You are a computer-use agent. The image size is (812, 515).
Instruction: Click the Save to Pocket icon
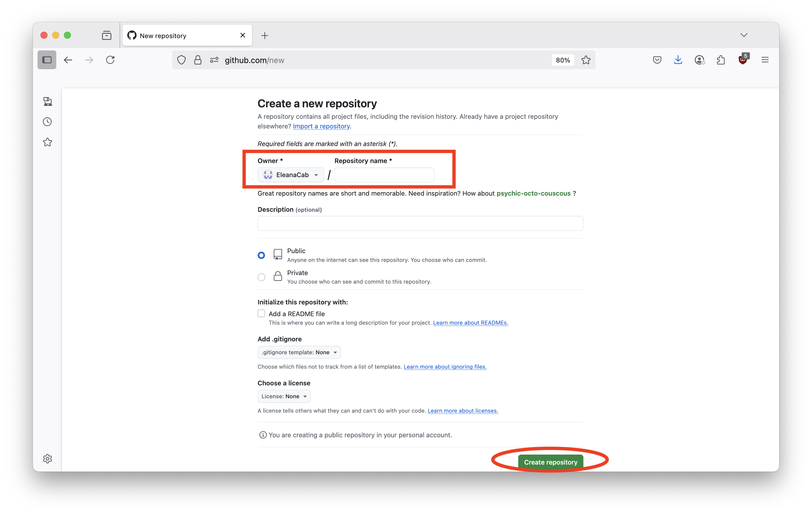pyautogui.click(x=657, y=60)
